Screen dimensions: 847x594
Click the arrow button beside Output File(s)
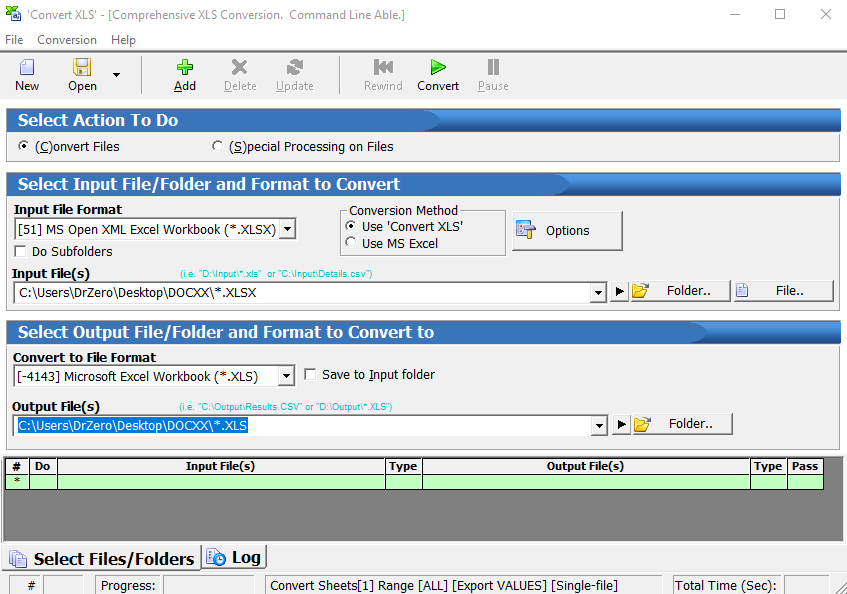[621, 424]
